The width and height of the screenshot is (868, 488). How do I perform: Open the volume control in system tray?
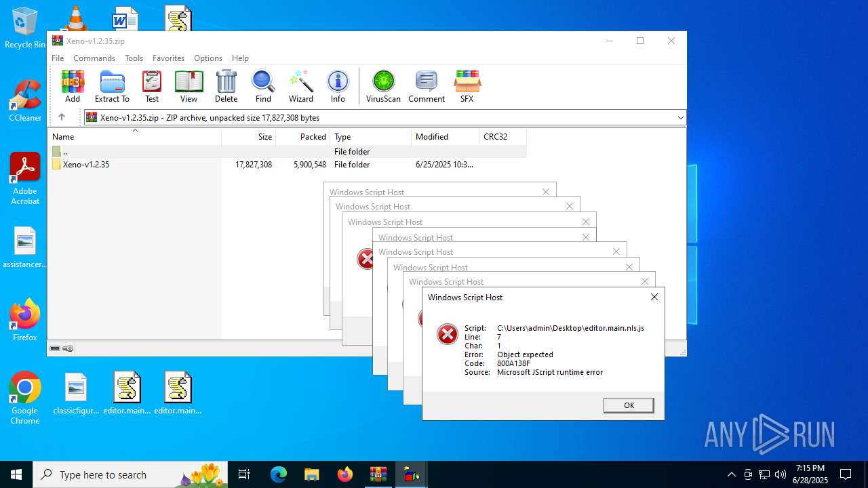coord(781,474)
